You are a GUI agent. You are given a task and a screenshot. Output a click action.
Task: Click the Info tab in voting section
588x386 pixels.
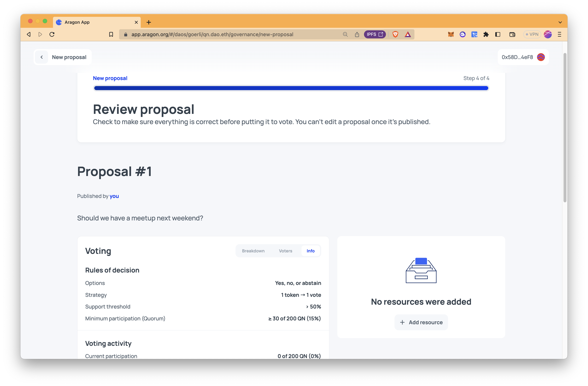310,250
